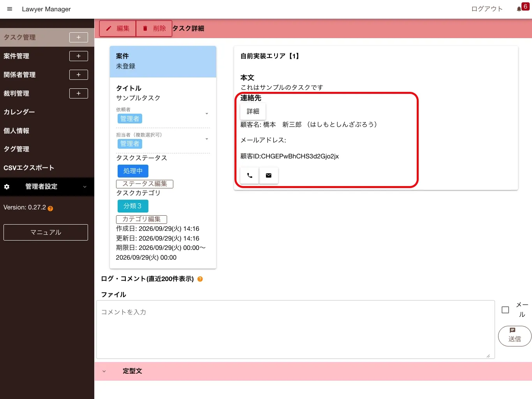Click the 案件 未登録 card

163,62
